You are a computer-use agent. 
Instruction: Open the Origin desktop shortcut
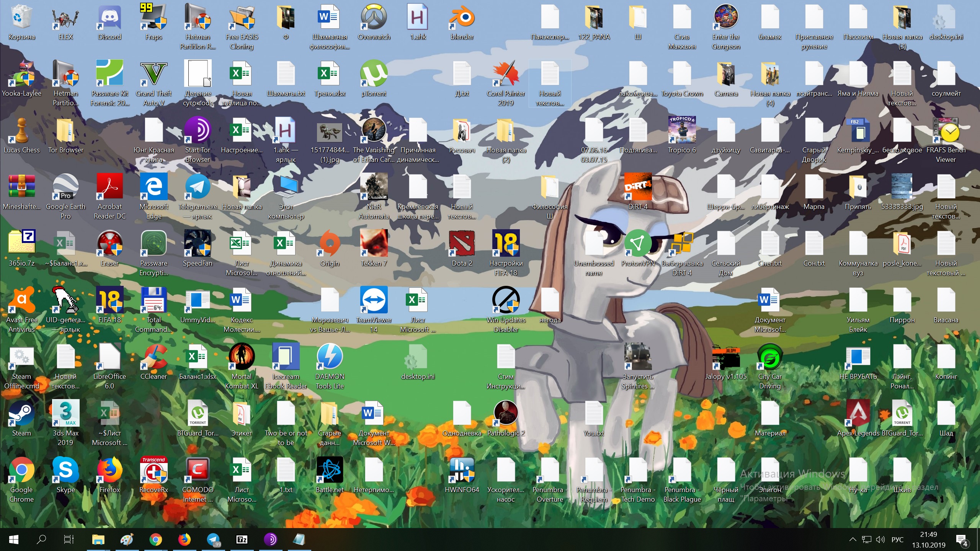point(330,249)
